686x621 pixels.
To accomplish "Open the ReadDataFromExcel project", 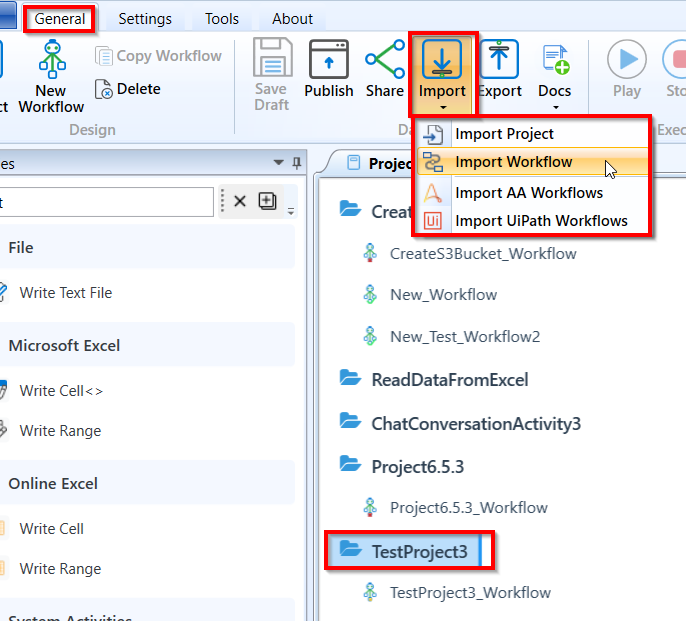I will click(x=450, y=380).
